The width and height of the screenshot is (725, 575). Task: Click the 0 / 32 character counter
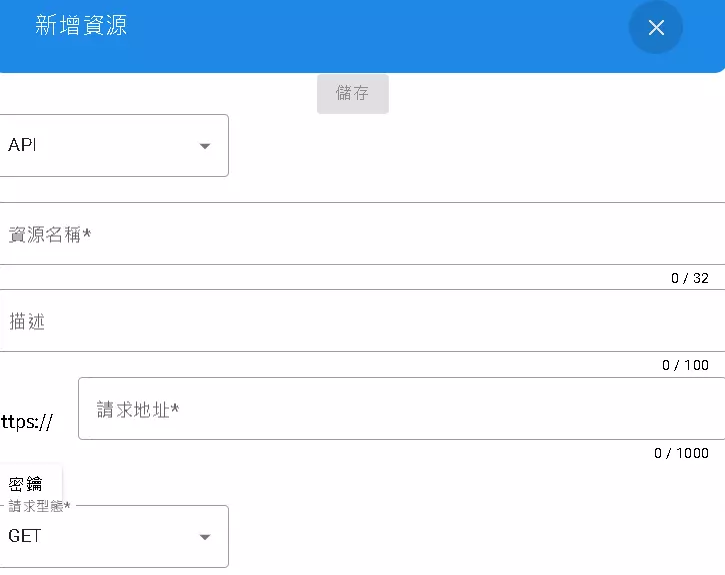click(689, 278)
